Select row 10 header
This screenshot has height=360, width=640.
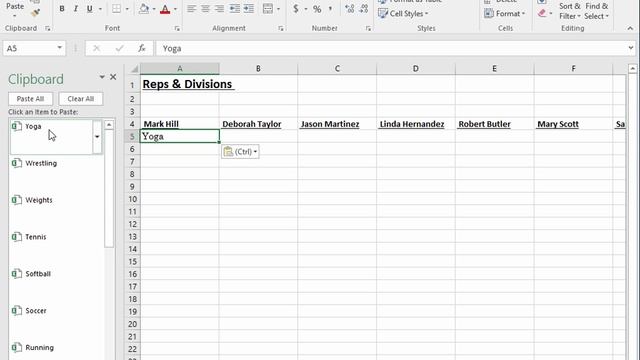(132, 199)
